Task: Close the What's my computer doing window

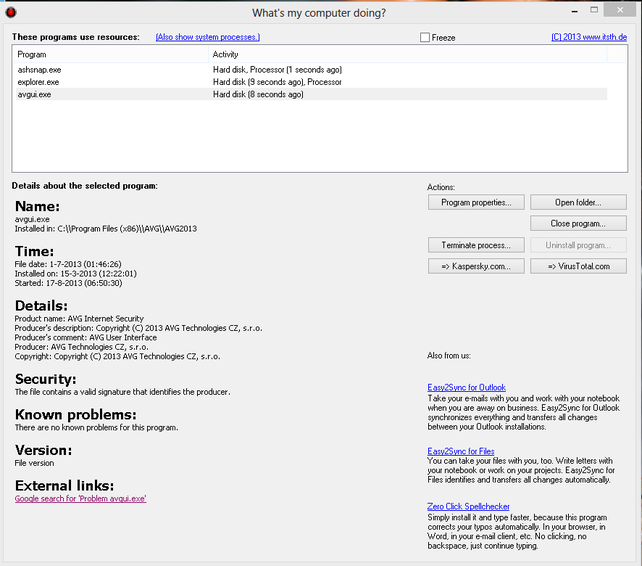Action: (620, 10)
